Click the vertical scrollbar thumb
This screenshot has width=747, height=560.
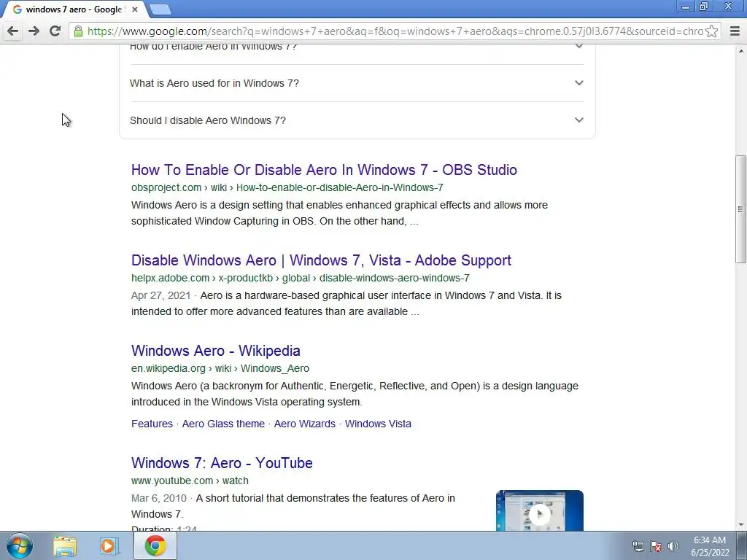(740, 209)
